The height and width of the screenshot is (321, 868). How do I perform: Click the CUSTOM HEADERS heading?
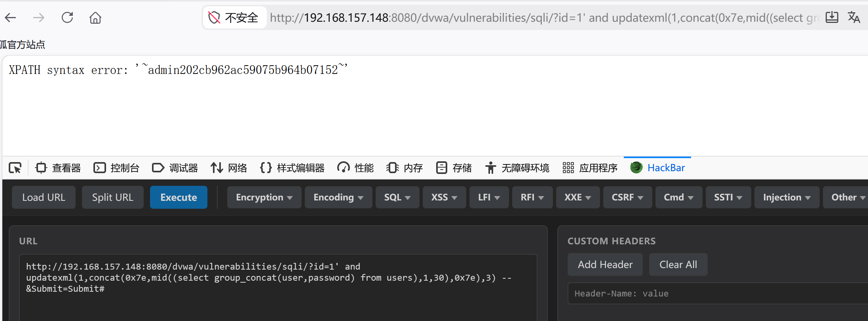click(612, 241)
